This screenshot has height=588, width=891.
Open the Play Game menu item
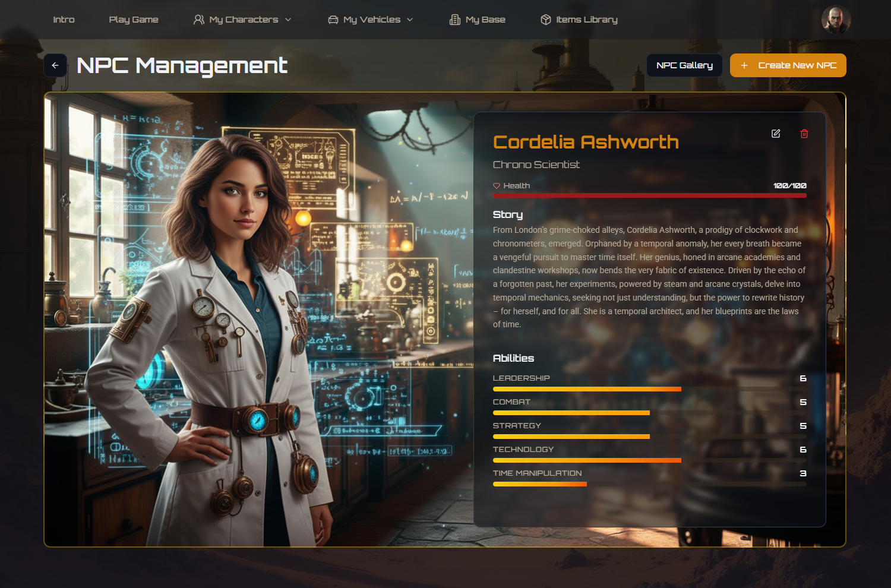coord(134,20)
